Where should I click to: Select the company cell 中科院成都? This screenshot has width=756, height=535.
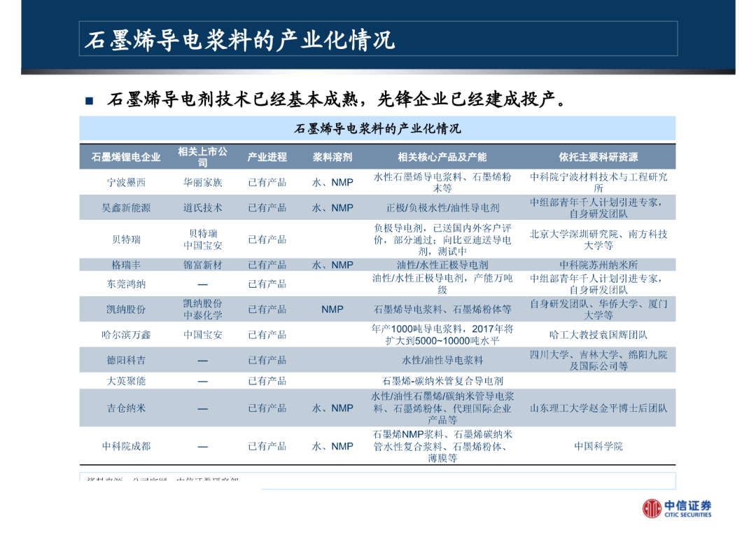click(126, 446)
